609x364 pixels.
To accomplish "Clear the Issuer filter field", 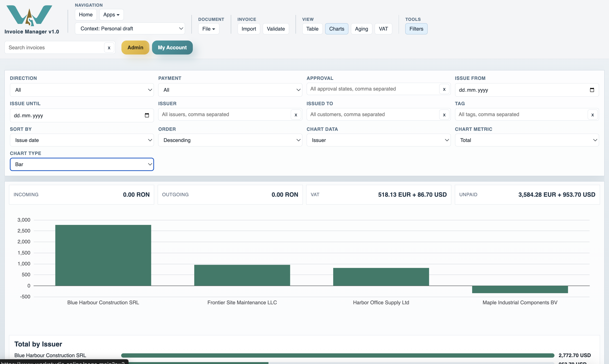I will [296, 114].
